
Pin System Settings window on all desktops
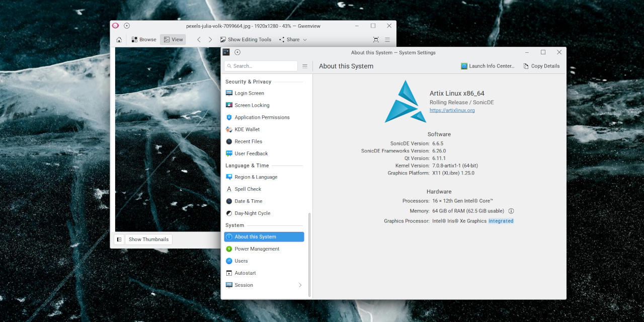(237, 52)
